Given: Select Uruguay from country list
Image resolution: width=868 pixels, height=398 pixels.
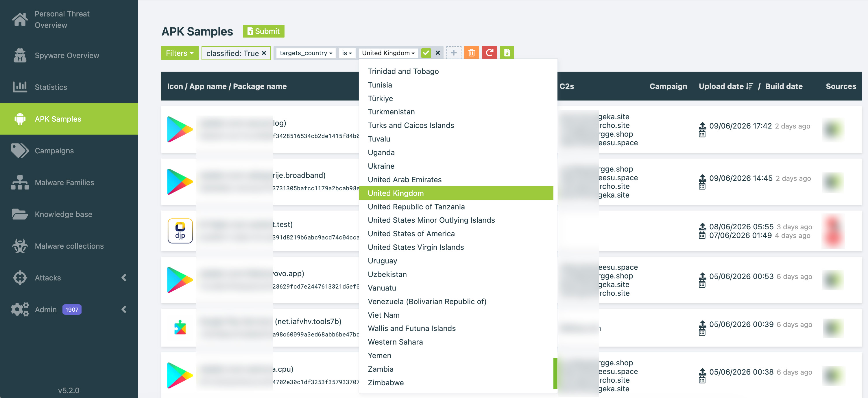Looking at the screenshot, I should [x=456, y=261].
